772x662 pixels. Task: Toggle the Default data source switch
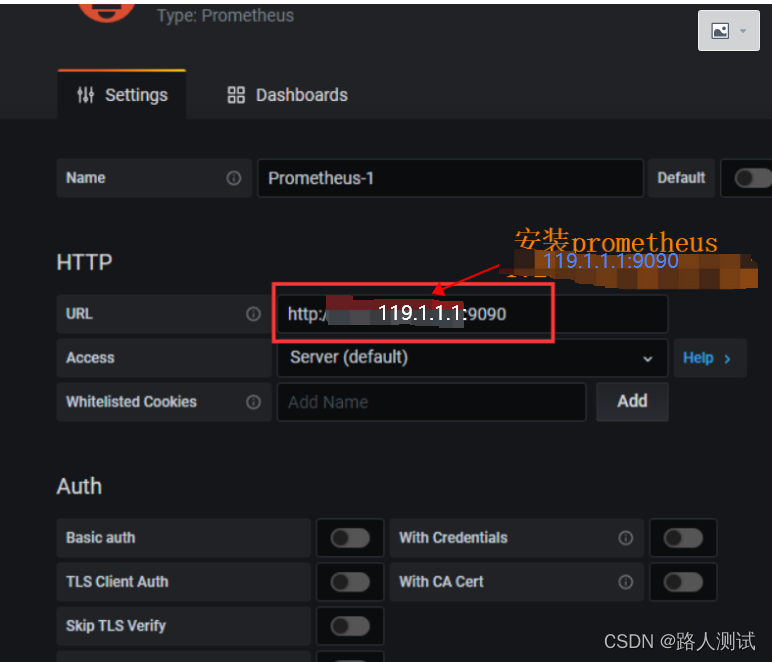click(752, 178)
